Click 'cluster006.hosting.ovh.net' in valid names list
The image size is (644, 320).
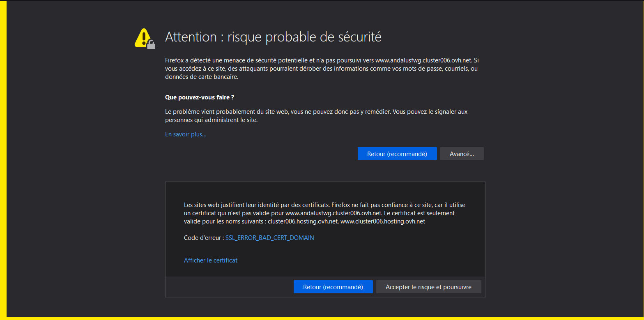(x=303, y=221)
